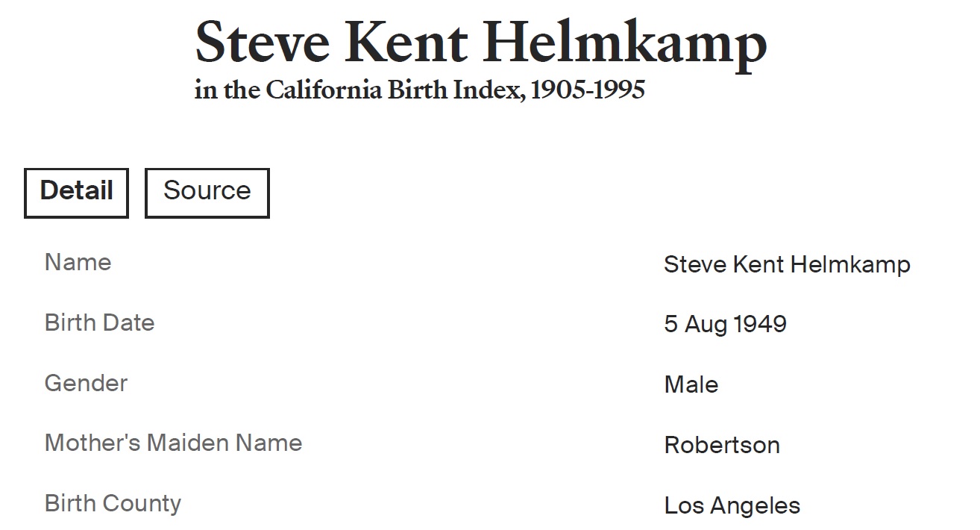Click the Steve Kent Helmkamp name value

click(x=786, y=264)
